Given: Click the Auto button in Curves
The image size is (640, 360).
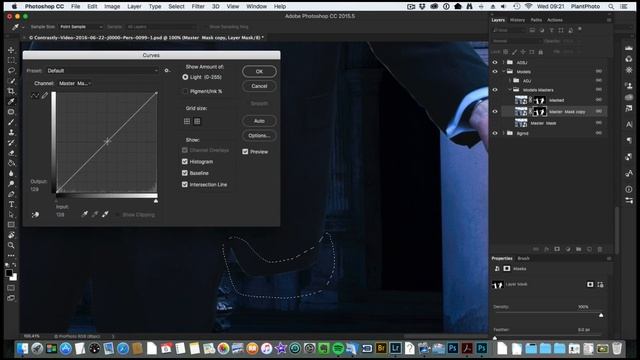Looking at the screenshot, I should coord(259,121).
